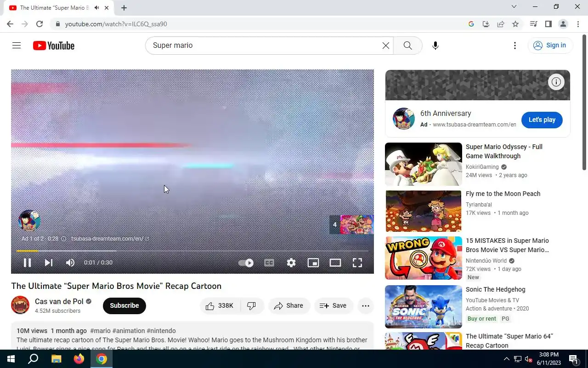The width and height of the screenshot is (588, 368).
Task: Toggle the autoplay switch in player
Action: [x=246, y=263]
